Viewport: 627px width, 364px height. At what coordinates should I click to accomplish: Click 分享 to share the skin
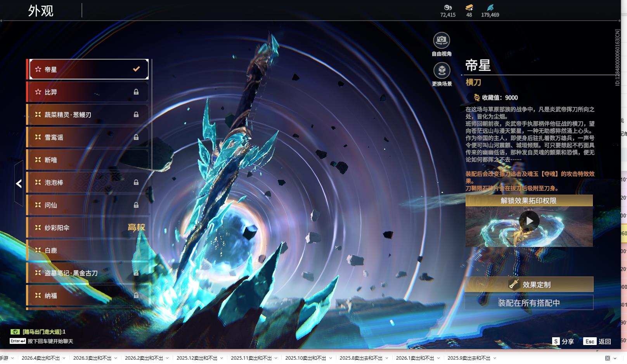(x=568, y=341)
